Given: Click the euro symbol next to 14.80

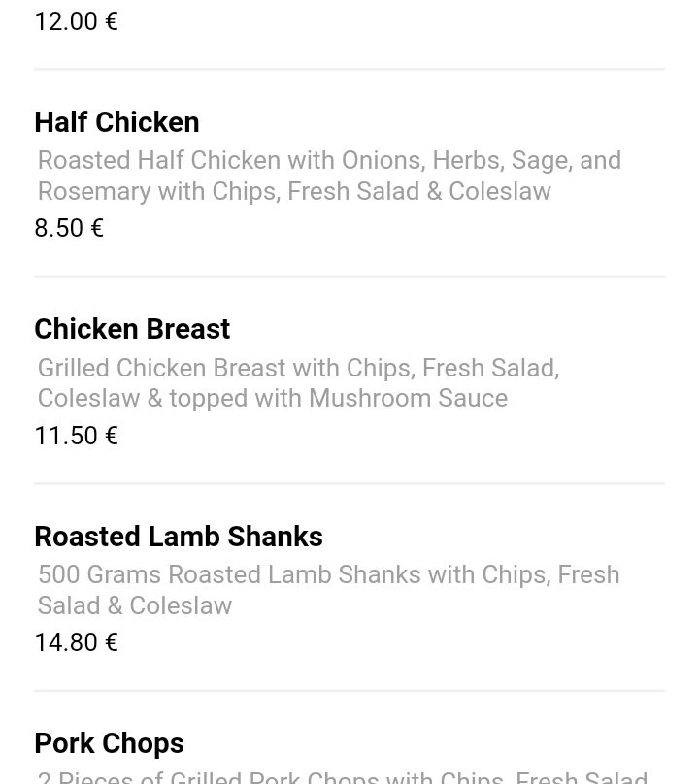Looking at the screenshot, I should pyautogui.click(x=112, y=642).
